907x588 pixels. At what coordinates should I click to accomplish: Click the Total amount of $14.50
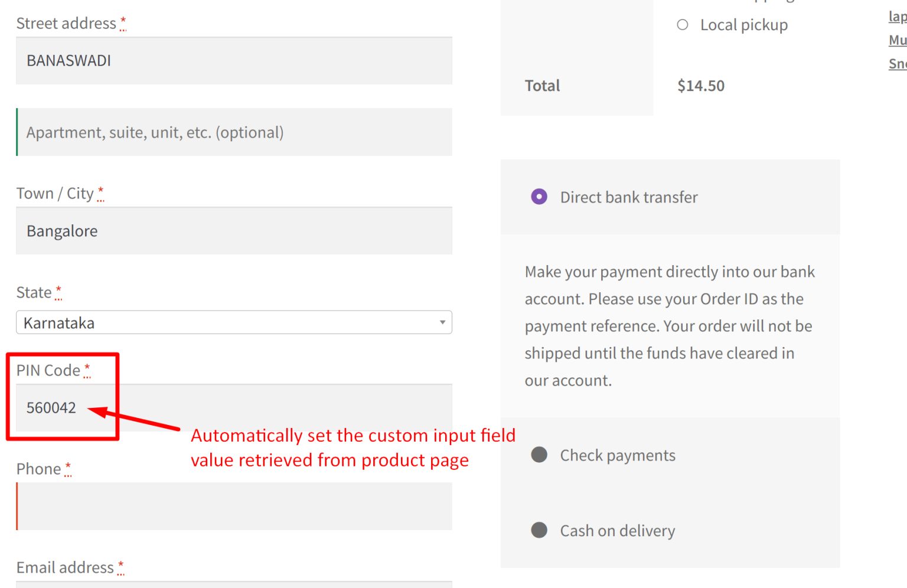coord(701,85)
